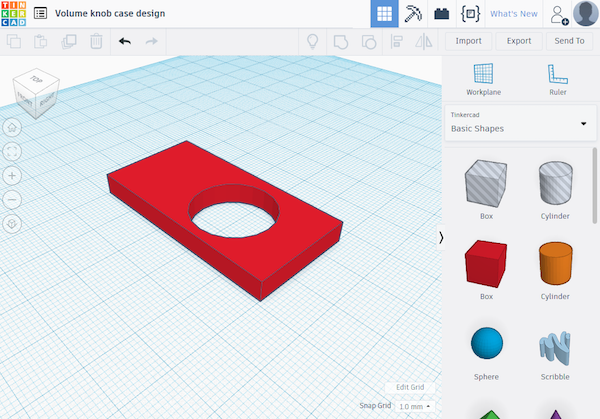Toggle the show-all lightbulb icon
The image size is (600, 419).
(x=312, y=41)
